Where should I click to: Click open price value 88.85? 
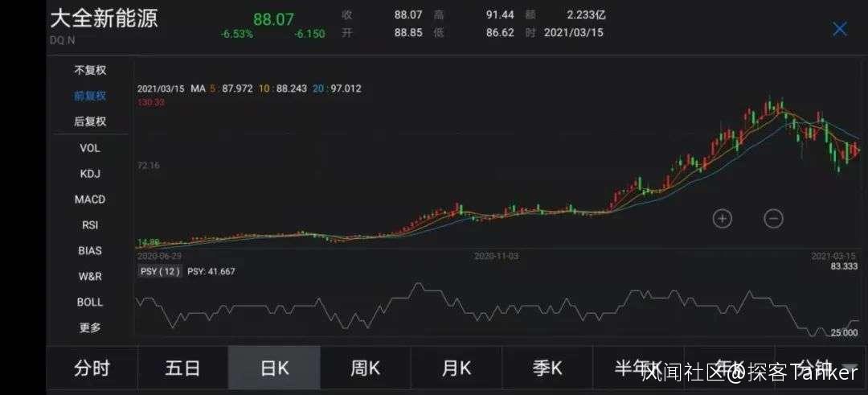tap(408, 33)
